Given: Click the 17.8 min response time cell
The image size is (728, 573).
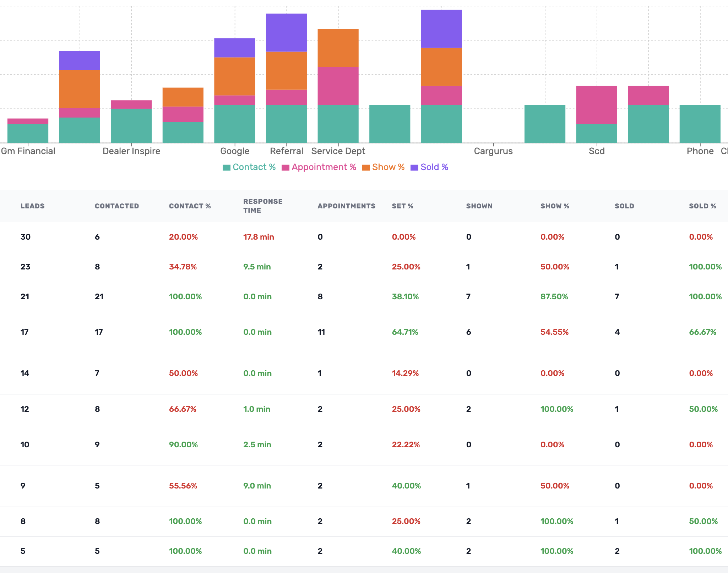Looking at the screenshot, I should click(x=259, y=237).
